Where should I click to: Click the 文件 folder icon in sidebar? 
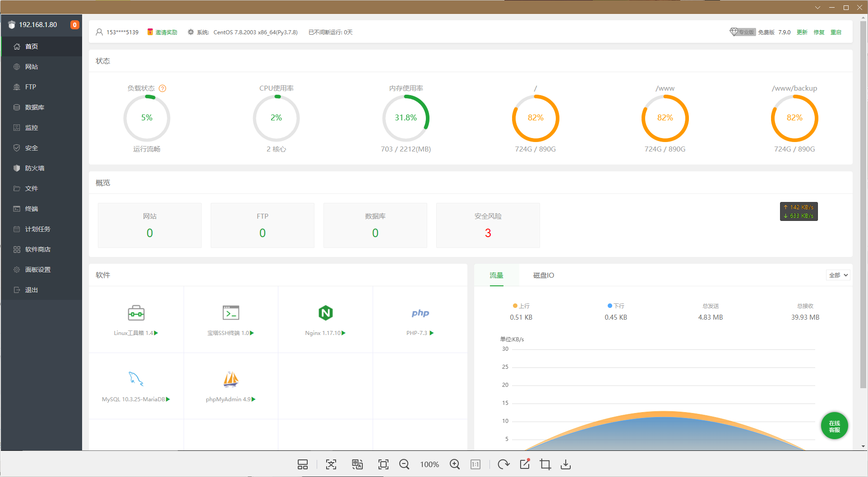[17, 188]
